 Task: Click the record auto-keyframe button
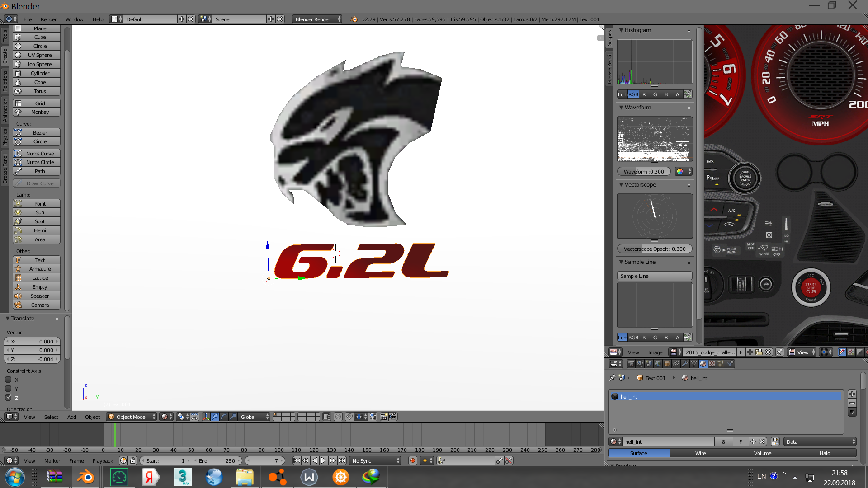point(412,460)
